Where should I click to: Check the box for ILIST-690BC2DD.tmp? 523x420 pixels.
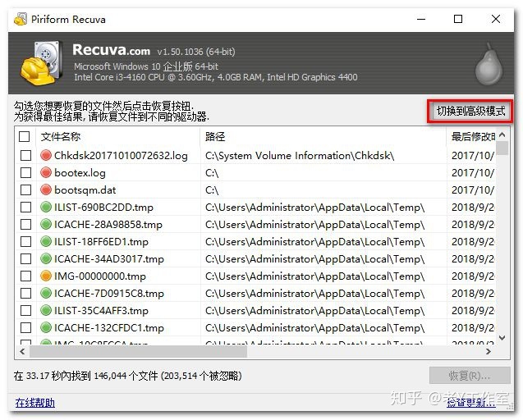tap(25, 207)
